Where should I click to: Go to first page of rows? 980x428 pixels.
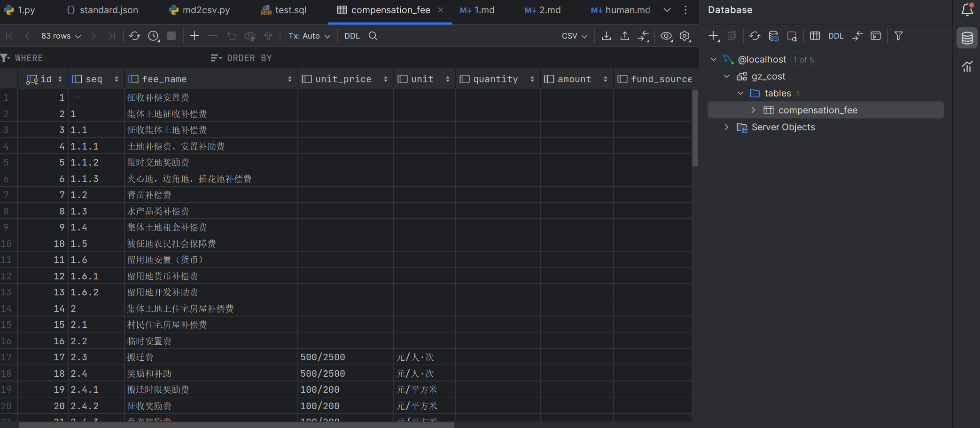[x=9, y=36]
